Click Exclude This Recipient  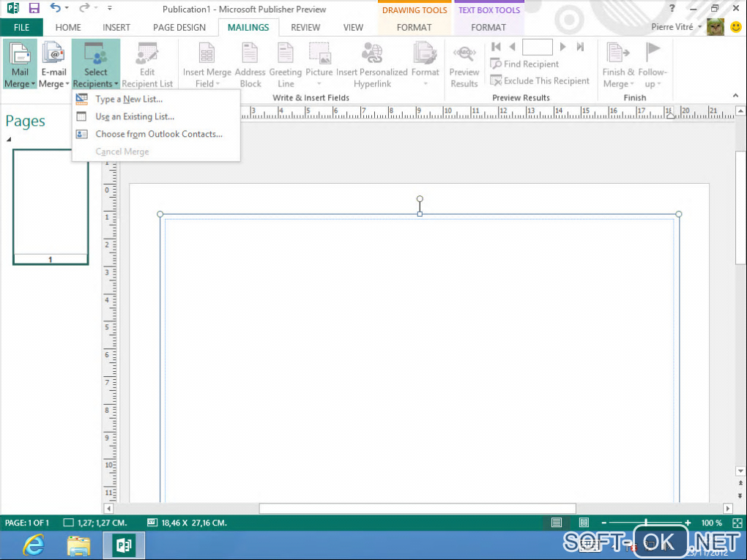click(540, 81)
